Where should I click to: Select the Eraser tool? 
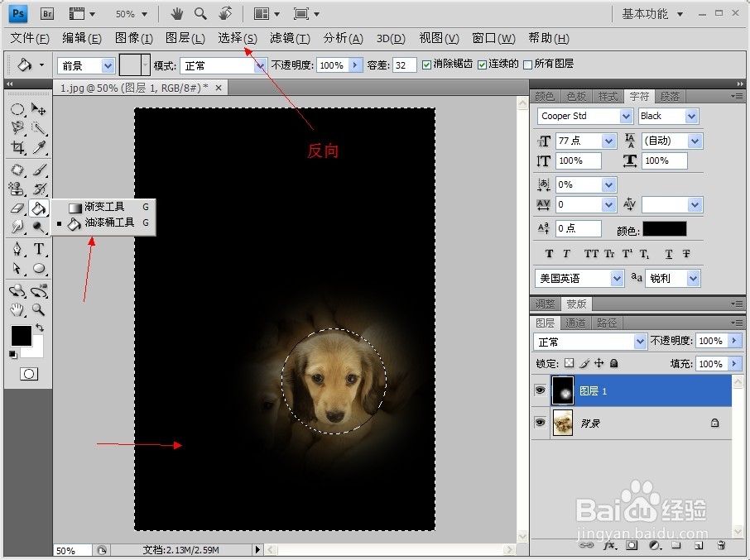point(17,208)
